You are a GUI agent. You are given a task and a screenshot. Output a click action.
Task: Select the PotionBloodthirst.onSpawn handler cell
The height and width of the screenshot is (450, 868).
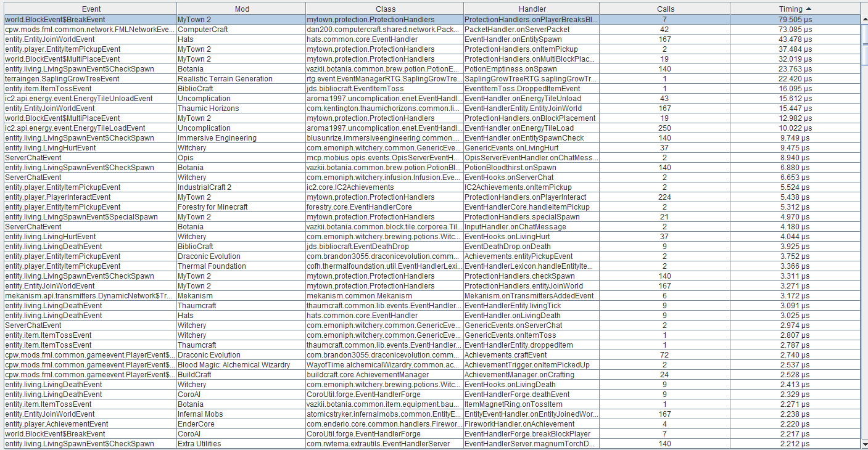[x=531, y=168]
